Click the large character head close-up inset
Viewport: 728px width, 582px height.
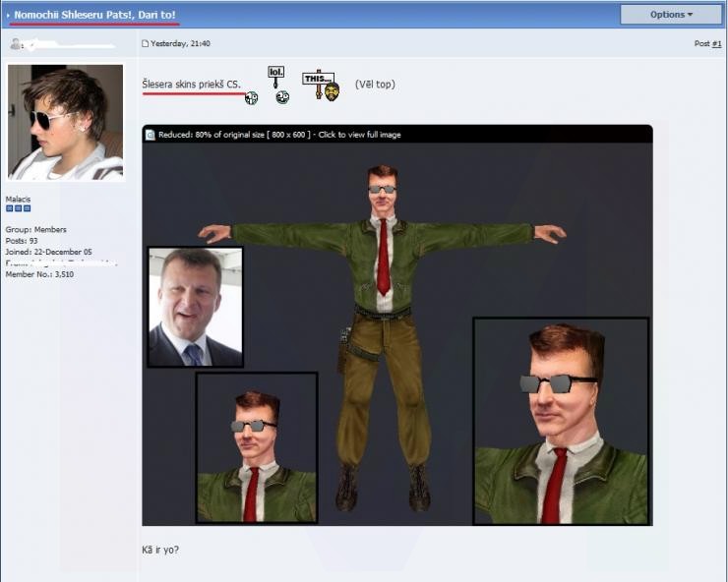point(561,421)
